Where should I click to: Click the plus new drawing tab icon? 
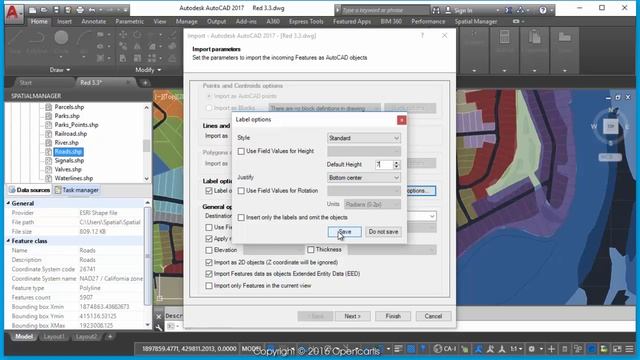pos(144,83)
